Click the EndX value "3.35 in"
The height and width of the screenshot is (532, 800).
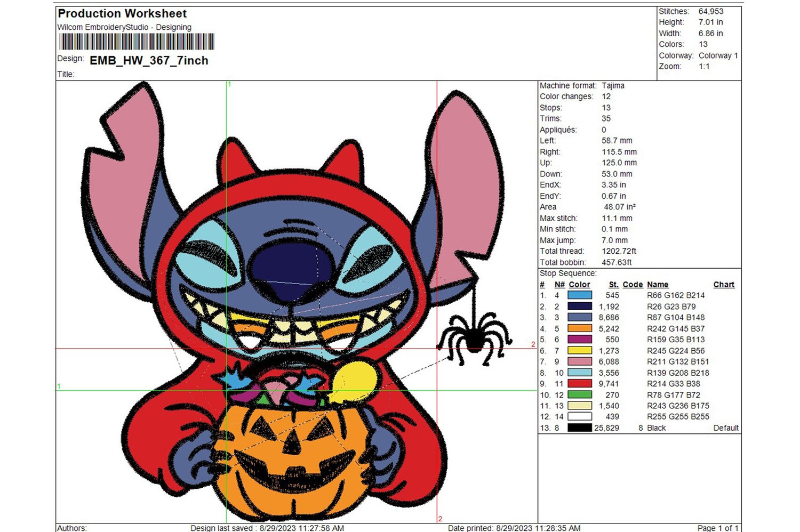[614, 185]
